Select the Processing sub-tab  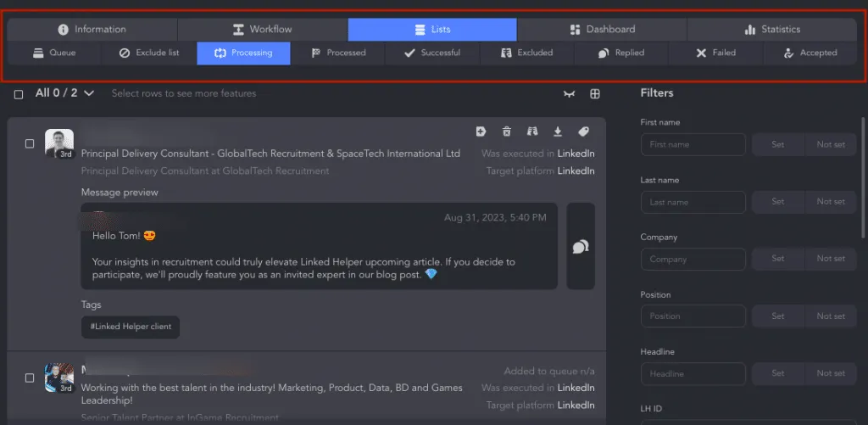[243, 53]
